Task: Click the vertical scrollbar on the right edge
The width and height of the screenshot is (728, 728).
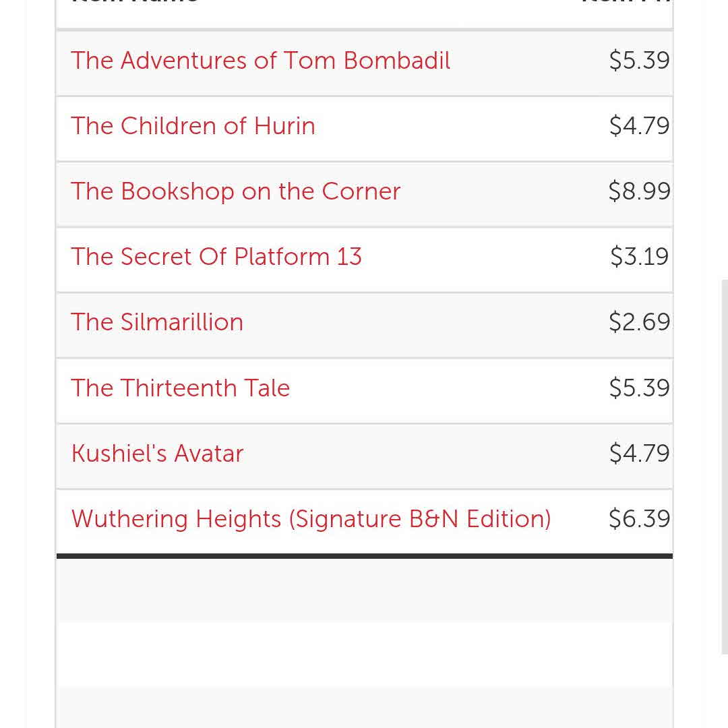Action: [x=725, y=465]
